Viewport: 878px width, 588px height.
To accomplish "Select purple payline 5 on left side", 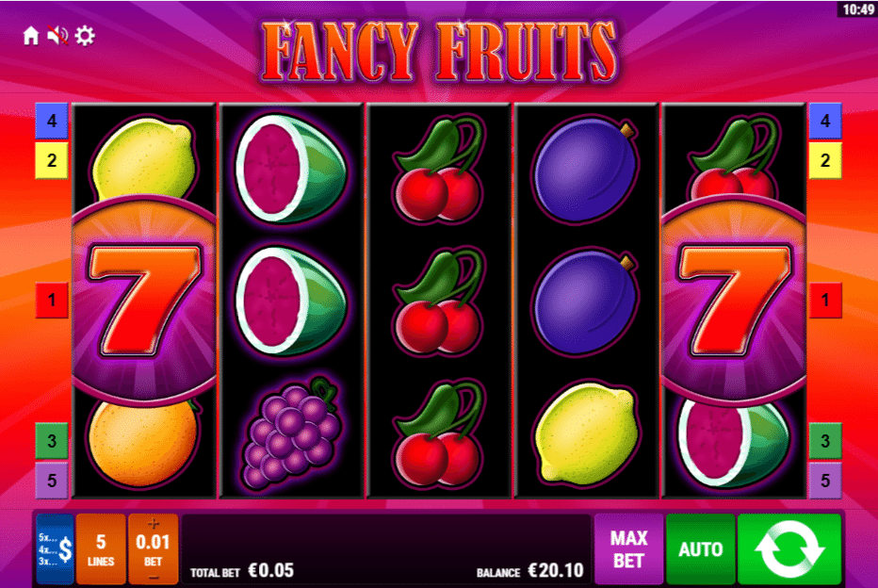I will pyautogui.click(x=52, y=481).
